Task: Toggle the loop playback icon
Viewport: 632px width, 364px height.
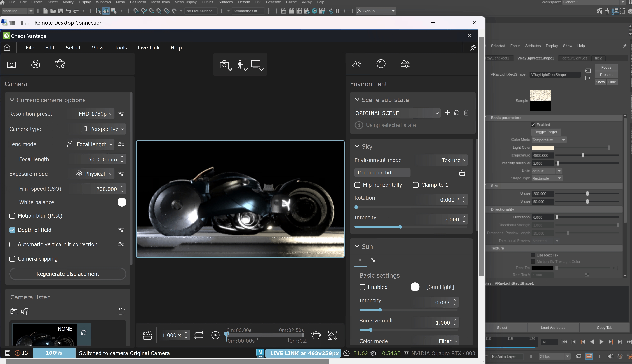Action: coord(199,335)
